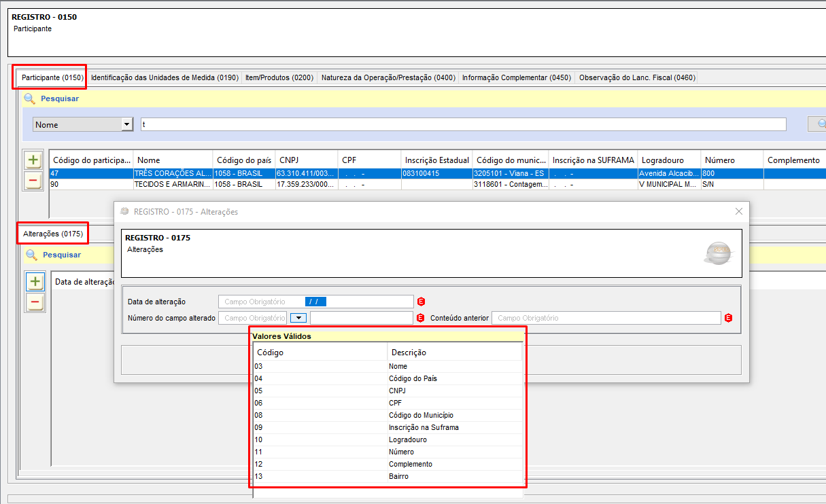Click the search button right of filter field
The width and height of the screenshot is (826, 504).
pyautogui.click(x=819, y=124)
